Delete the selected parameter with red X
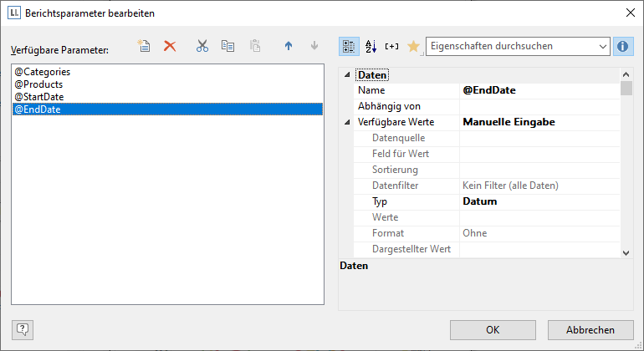 pyautogui.click(x=170, y=47)
